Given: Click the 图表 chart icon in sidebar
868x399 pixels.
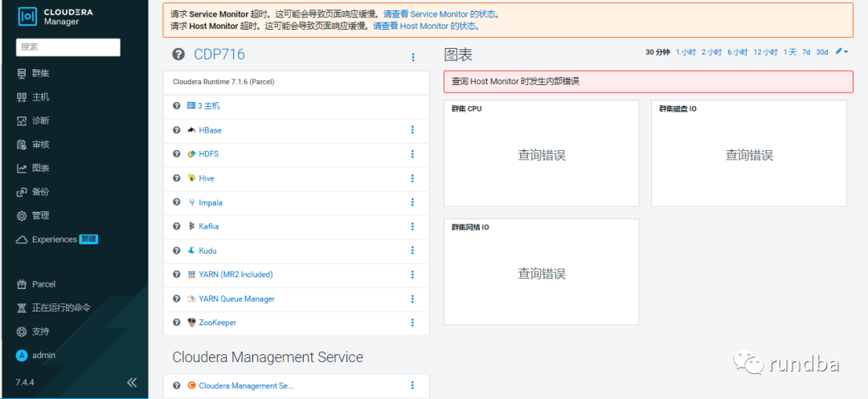Looking at the screenshot, I should pyautogui.click(x=23, y=169).
